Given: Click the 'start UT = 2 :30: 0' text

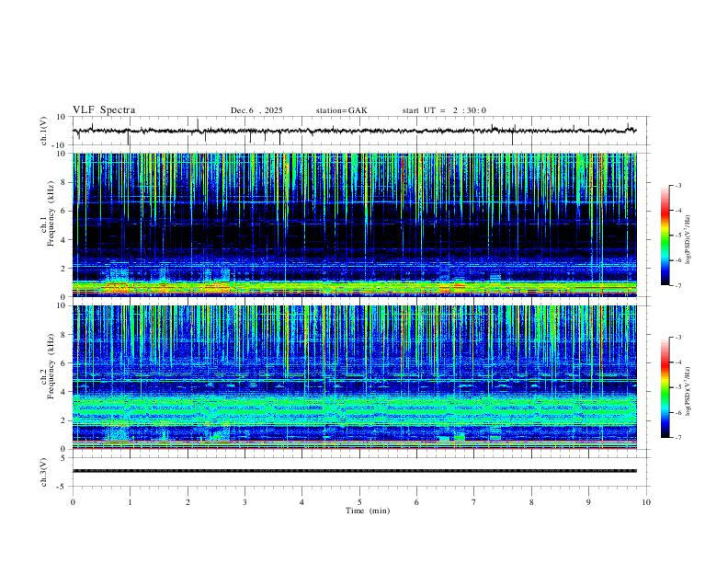Looking at the screenshot, I should pyautogui.click(x=444, y=110).
